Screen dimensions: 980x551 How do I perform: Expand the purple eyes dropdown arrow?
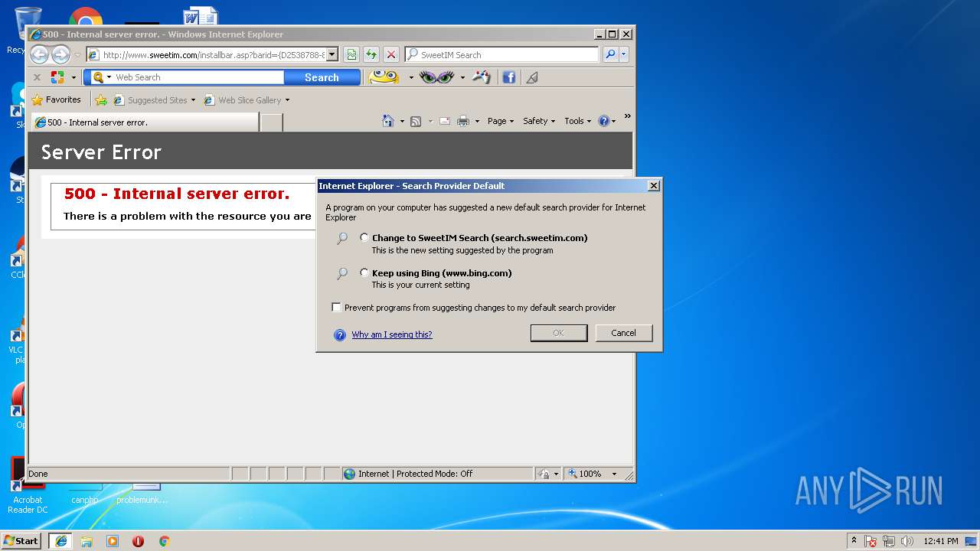click(x=462, y=77)
